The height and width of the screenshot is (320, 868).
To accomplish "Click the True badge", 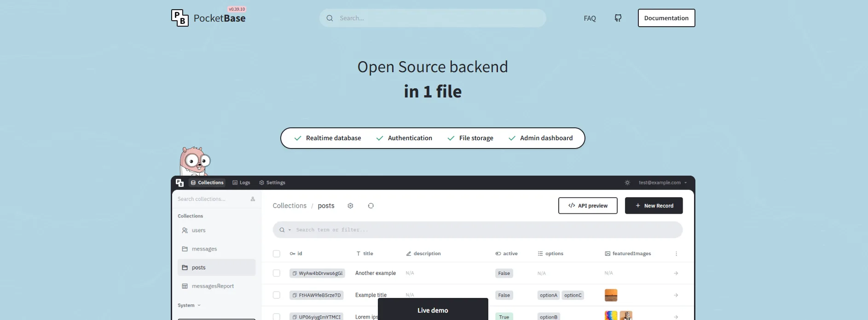I will pos(504,317).
